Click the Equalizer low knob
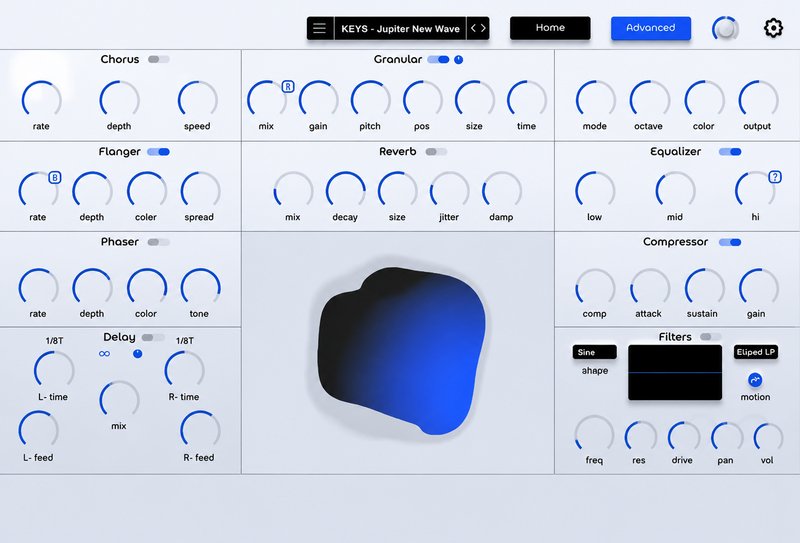The height and width of the screenshot is (543, 800). (595, 191)
